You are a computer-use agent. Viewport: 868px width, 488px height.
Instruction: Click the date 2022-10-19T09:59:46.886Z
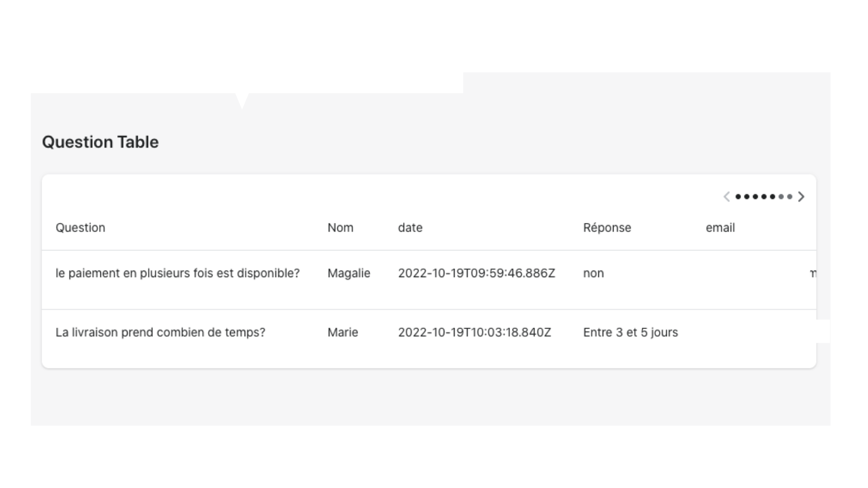pyautogui.click(x=476, y=273)
